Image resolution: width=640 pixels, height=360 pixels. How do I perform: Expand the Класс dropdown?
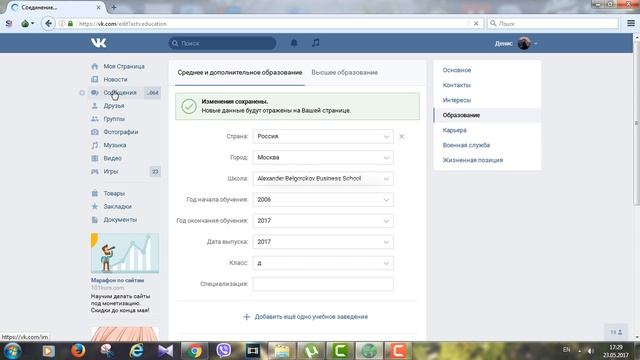click(x=323, y=263)
